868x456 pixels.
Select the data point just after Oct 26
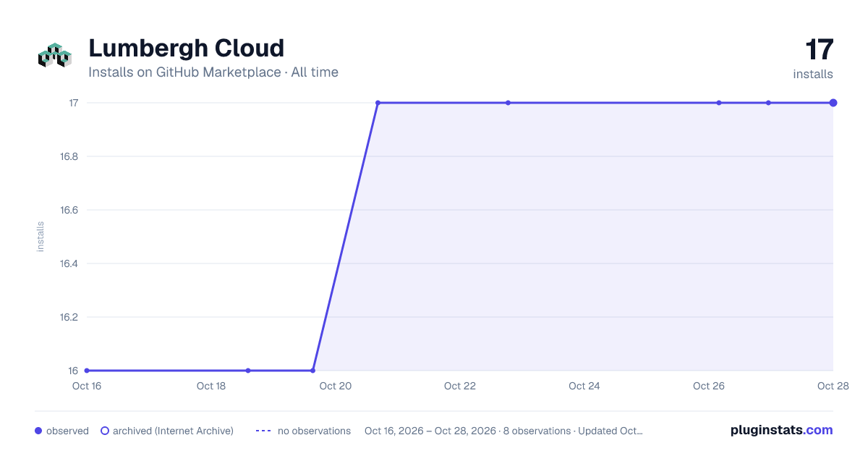tap(719, 103)
